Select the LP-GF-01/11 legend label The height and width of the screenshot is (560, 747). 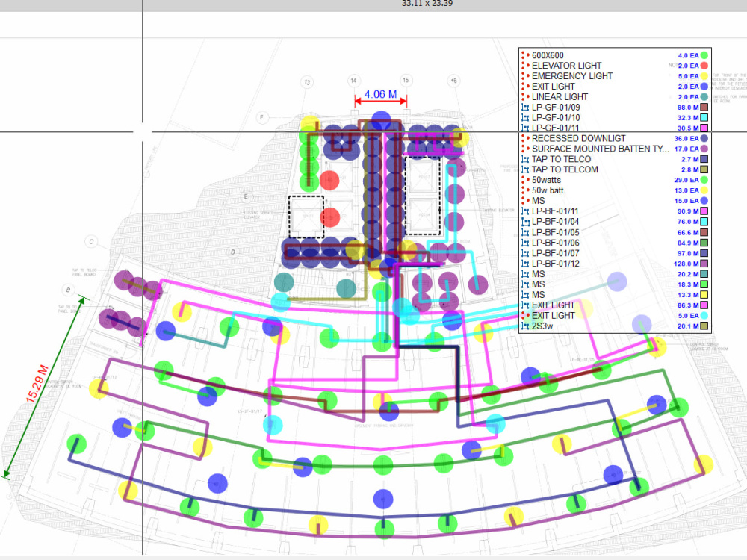point(556,128)
